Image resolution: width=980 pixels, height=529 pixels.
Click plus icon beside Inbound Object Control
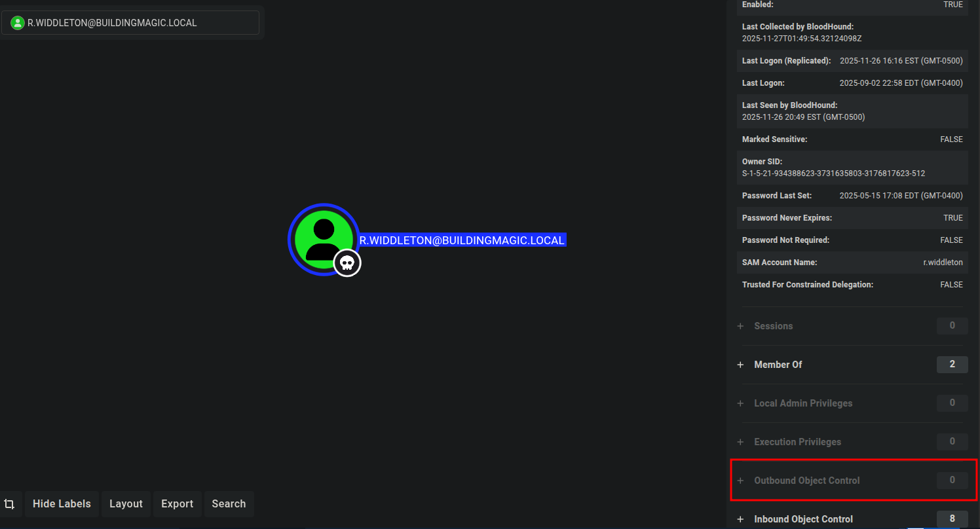click(740, 519)
